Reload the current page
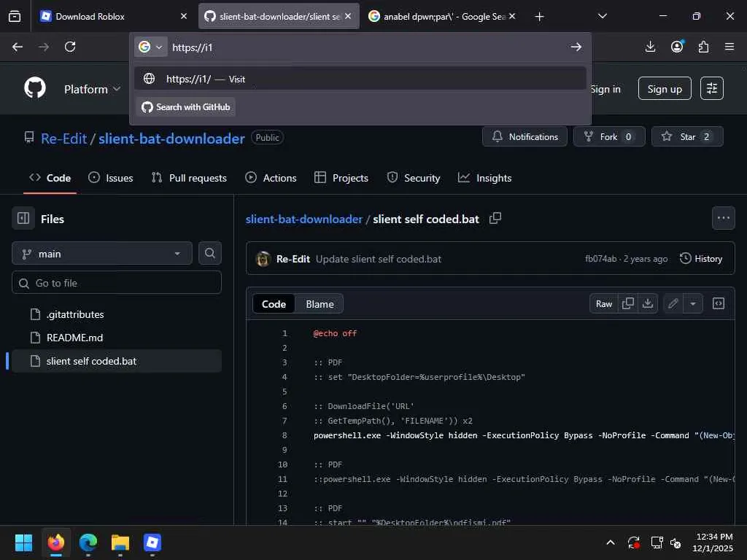747x560 pixels. (70, 47)
